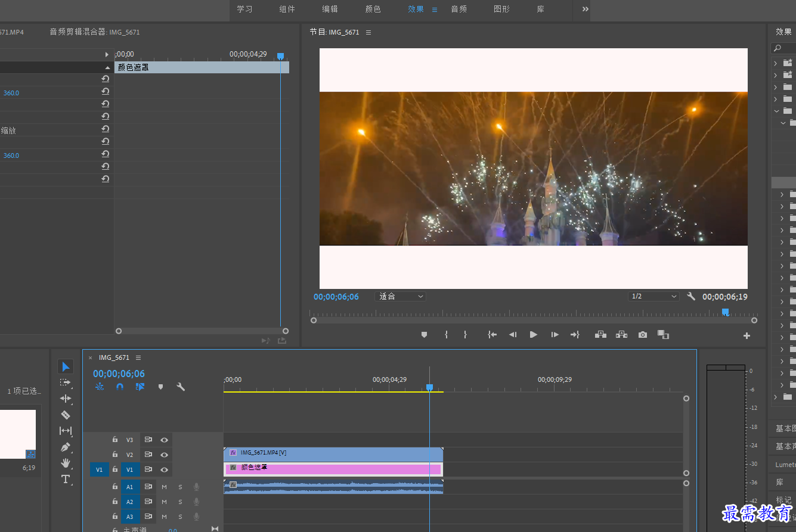The image size is (796, 532).
Task: Open the 1/2 playback resolution dropdown
Action: pyautogui.click(x=654, y=296)
